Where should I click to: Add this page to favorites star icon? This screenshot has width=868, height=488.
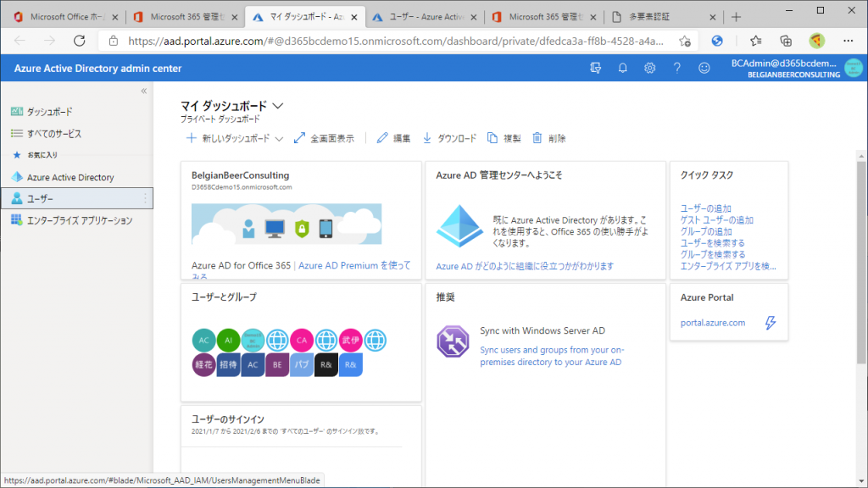point(685,41)
